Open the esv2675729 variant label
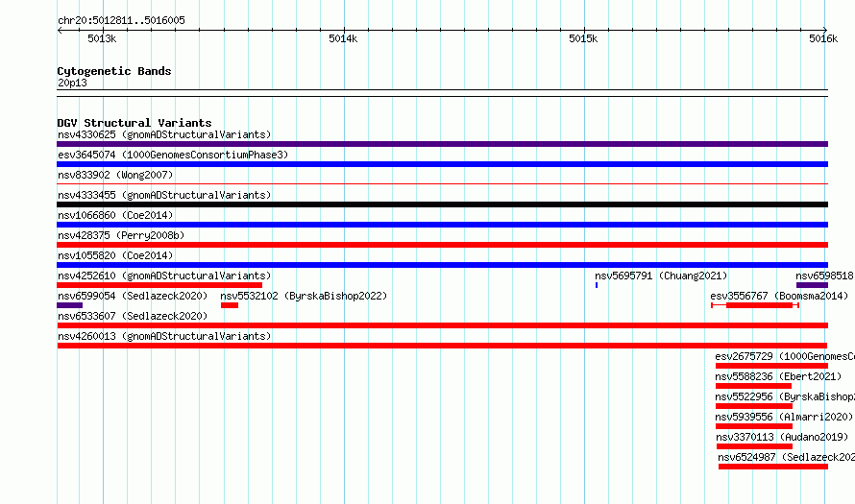This screenshot has height=504, width=855. coord(785,356)
